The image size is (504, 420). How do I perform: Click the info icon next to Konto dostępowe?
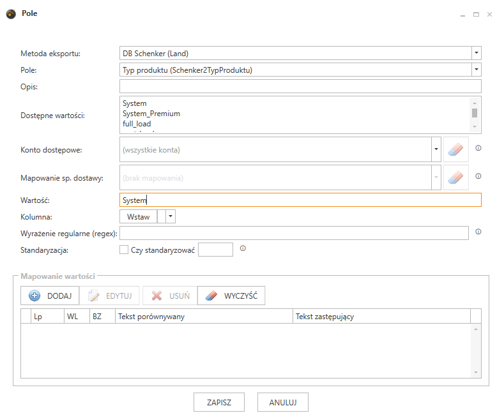pos(478,148)
